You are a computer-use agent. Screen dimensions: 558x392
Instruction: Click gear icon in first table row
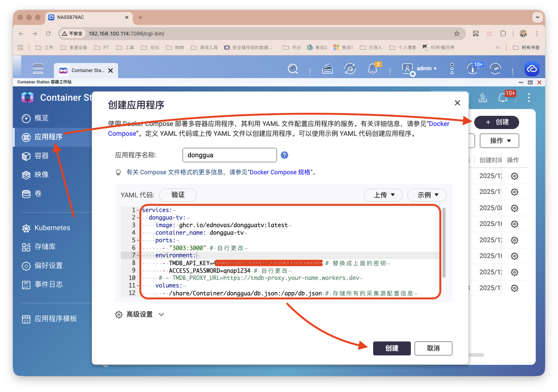pyautogui.click(x=514, y=176)
